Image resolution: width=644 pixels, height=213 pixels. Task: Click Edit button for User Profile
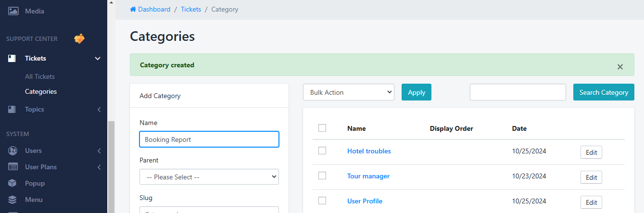(x=591, y=202)
